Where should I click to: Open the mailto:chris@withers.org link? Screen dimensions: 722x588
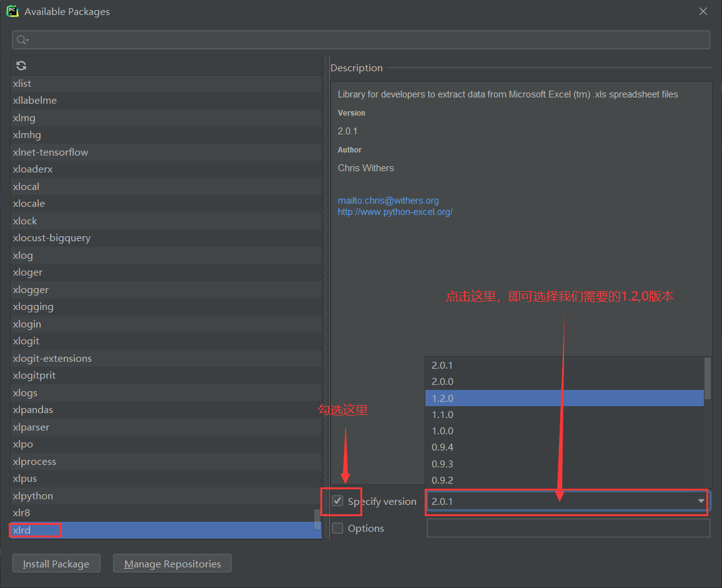point(388,201)
